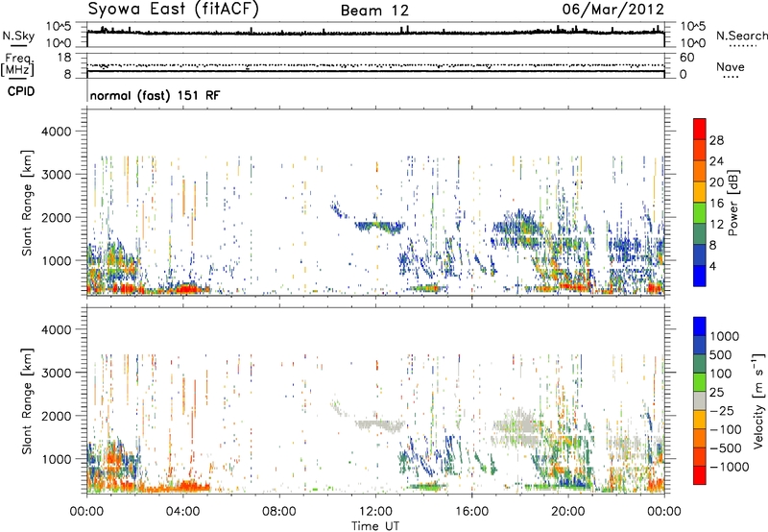
Task: Click the "28" label on the power color bar
Action: tap(716, 140)
